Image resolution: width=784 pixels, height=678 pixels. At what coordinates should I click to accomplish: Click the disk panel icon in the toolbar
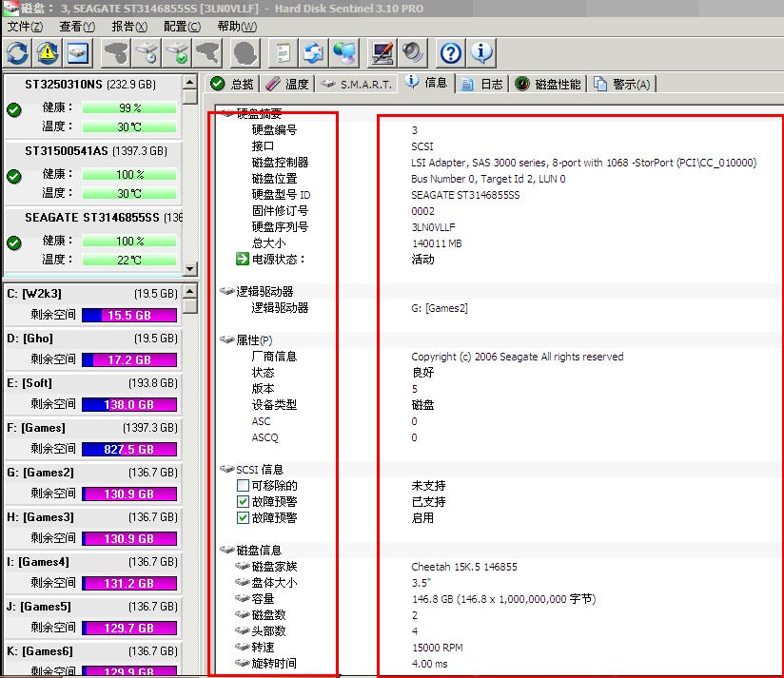click(78, 53)
